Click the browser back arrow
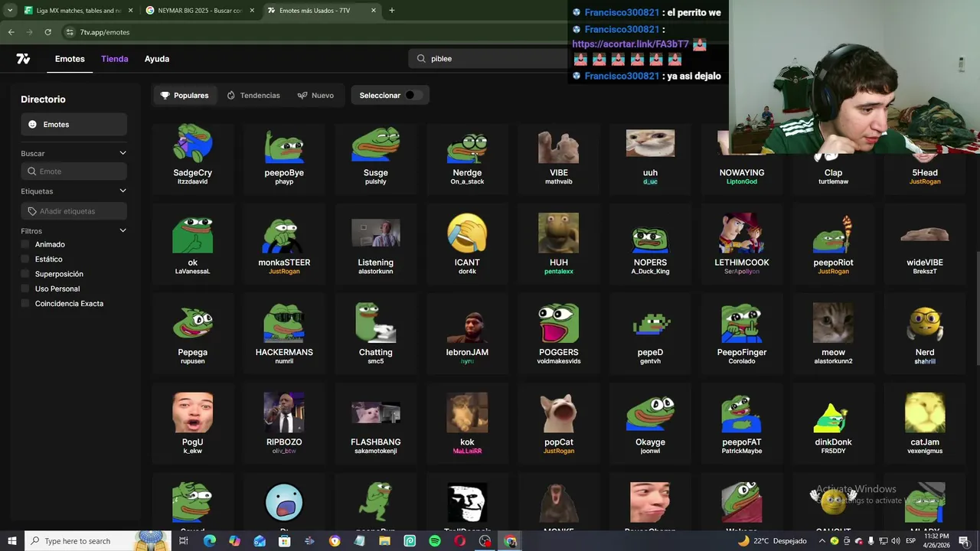This screenshot has width=980, height=551. click(x=11, y=32)
